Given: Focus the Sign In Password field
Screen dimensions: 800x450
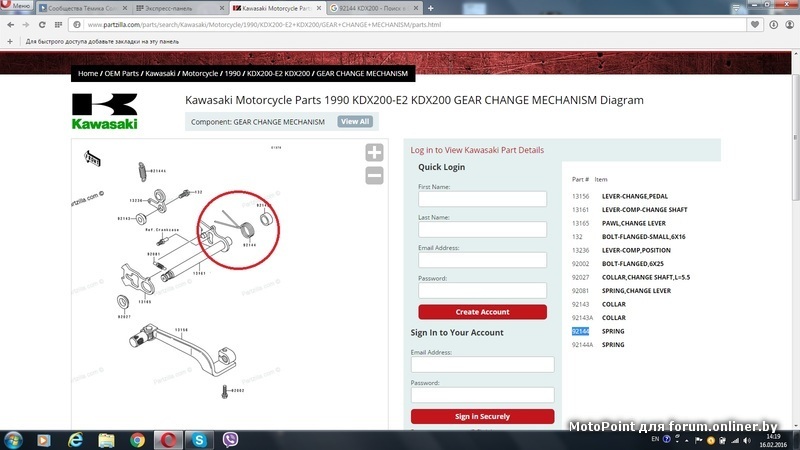Looking at the screenshot, I should tap(482, 395).
